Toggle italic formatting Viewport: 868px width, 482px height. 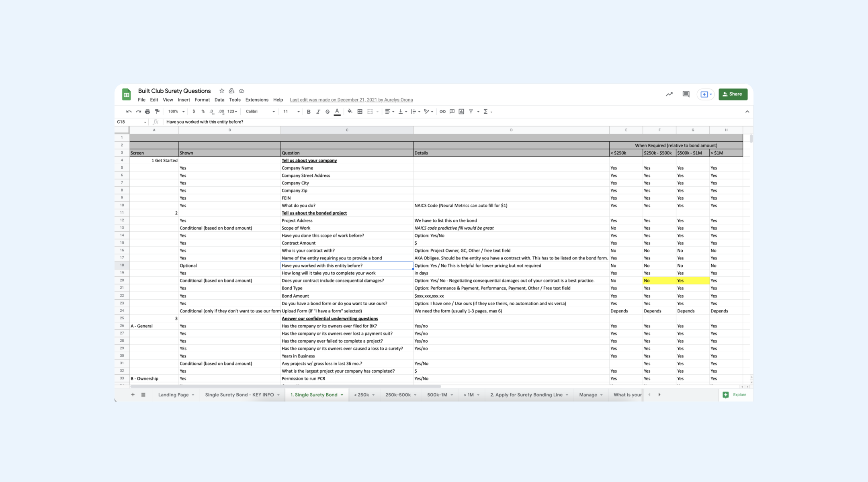[x=318, y=112]
